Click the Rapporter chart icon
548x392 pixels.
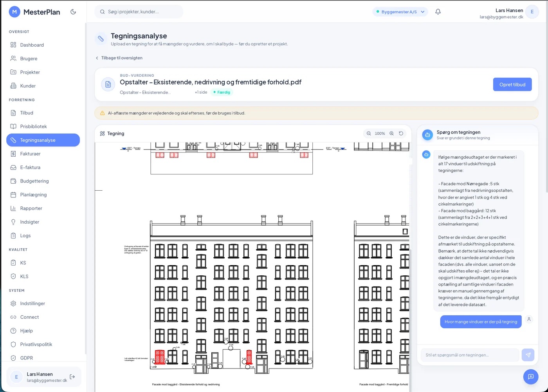13,208
